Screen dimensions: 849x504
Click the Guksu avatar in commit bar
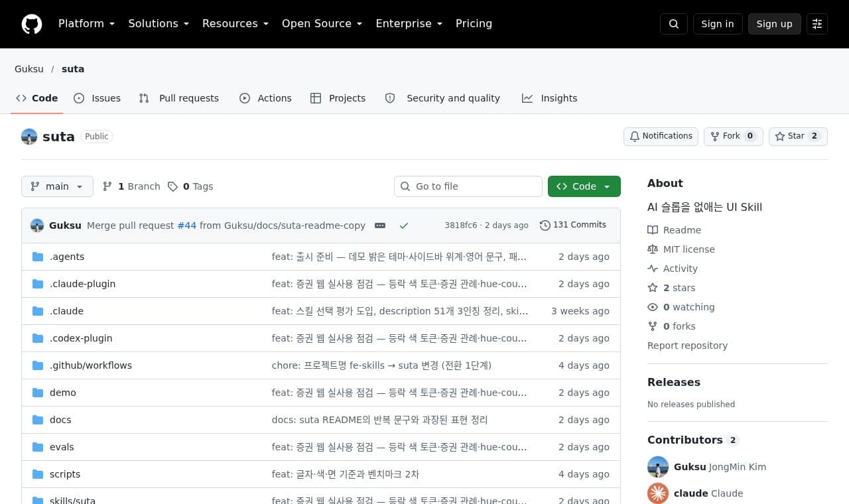coord(37,225)
